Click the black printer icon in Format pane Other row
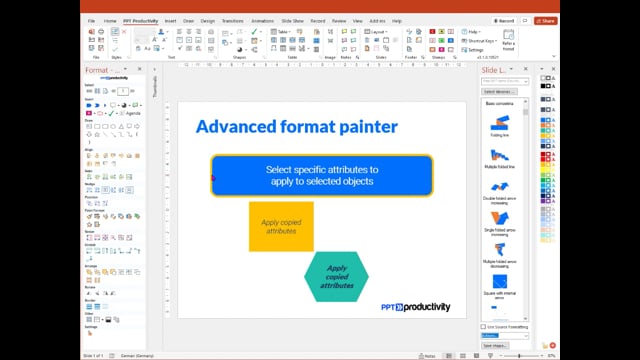This screenshot has width=640, height=360. click(x=108, y=320)
